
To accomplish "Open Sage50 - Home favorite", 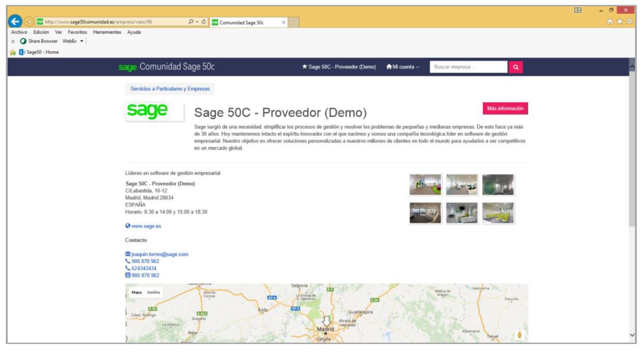I will point(38,52).
